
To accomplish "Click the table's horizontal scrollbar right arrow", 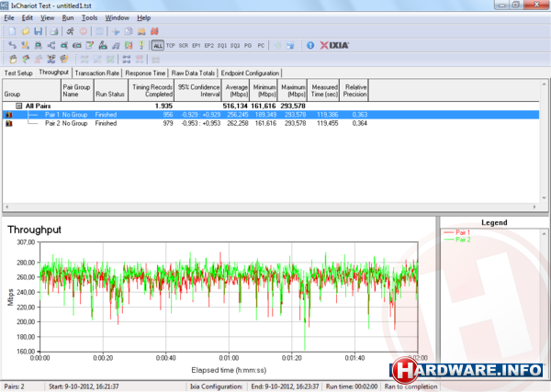I will click(534, 207).
